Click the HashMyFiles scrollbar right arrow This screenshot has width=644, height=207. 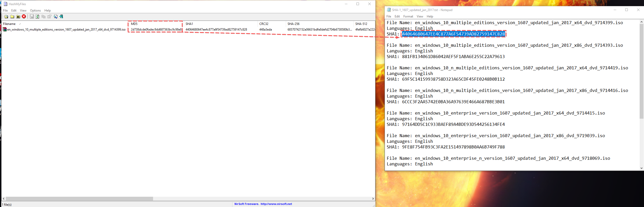373,199
